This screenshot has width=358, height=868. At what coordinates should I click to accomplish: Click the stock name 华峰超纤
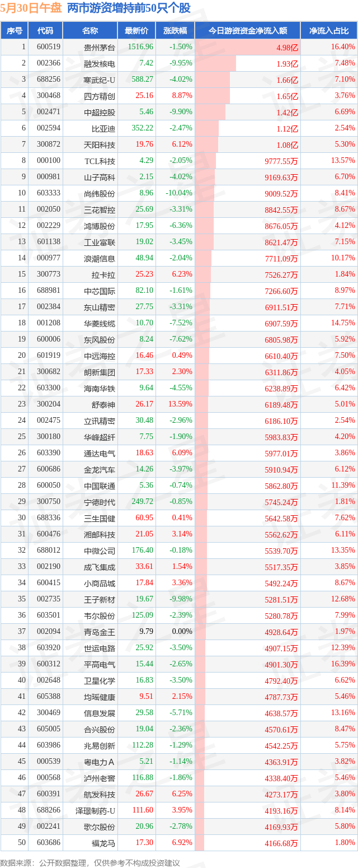point(100,437)
